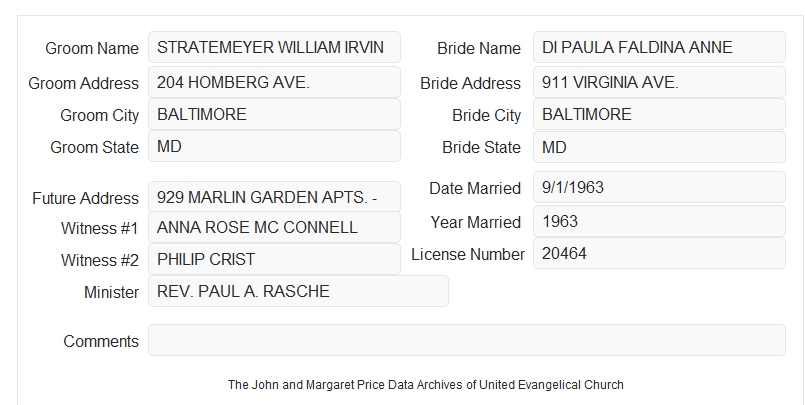Click the Groom Name field

[x=274, y=47]
